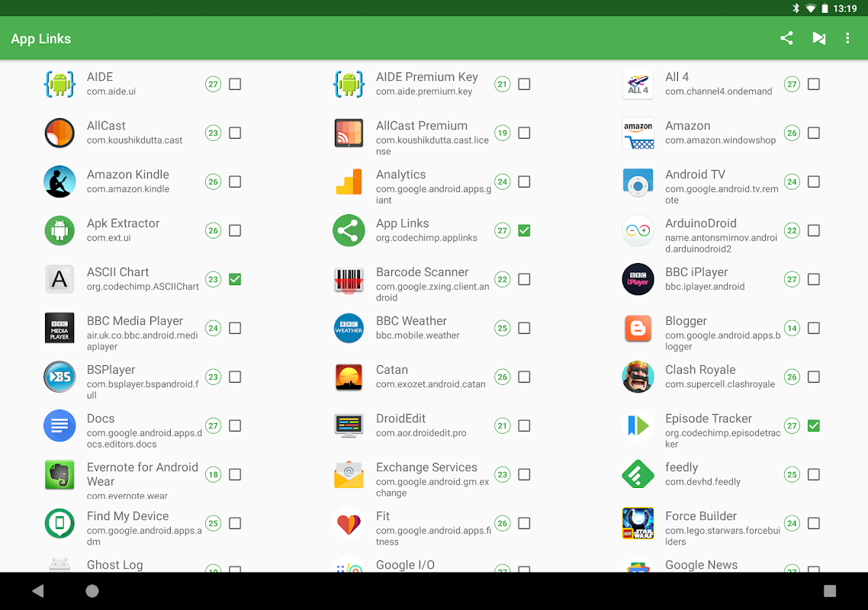Screen dimensions: 868x610
Task: Tap the Force Builder app icon
Action: pyautogui.click(x=638, y=523)
